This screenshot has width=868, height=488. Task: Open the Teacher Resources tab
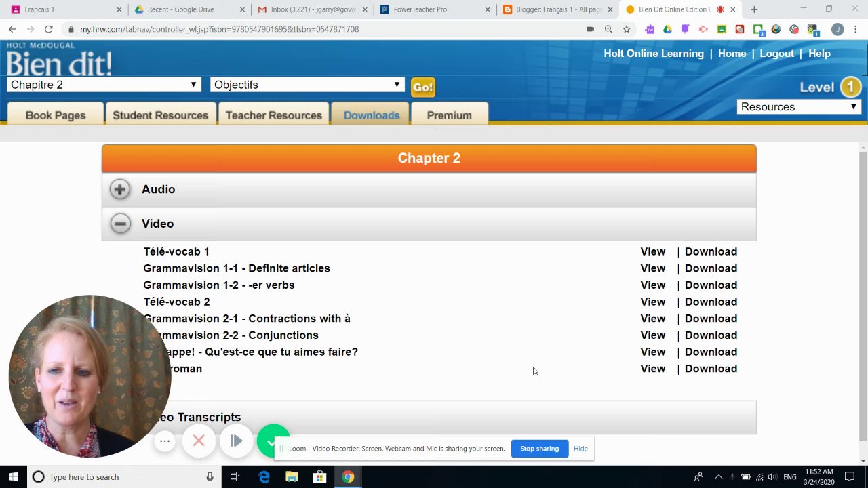274,115
